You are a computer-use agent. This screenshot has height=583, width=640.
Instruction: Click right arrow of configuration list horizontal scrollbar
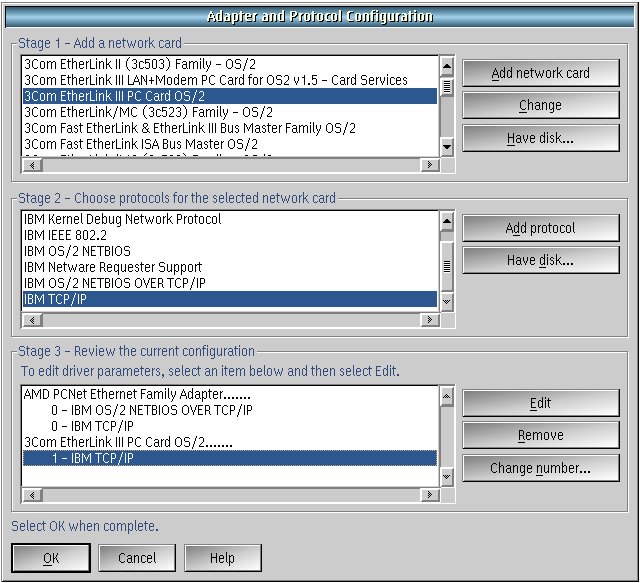[x=429, y=495]
